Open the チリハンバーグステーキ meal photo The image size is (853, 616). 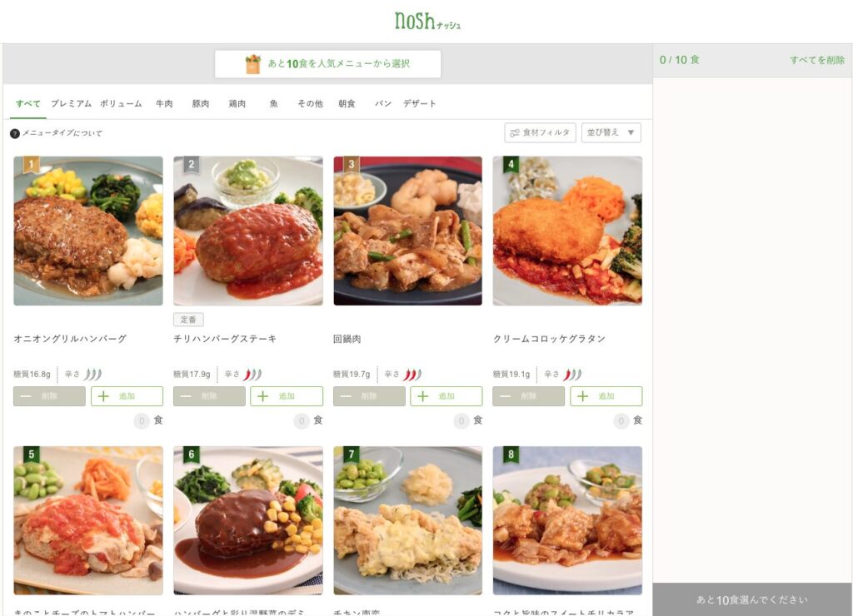[248, 231]
